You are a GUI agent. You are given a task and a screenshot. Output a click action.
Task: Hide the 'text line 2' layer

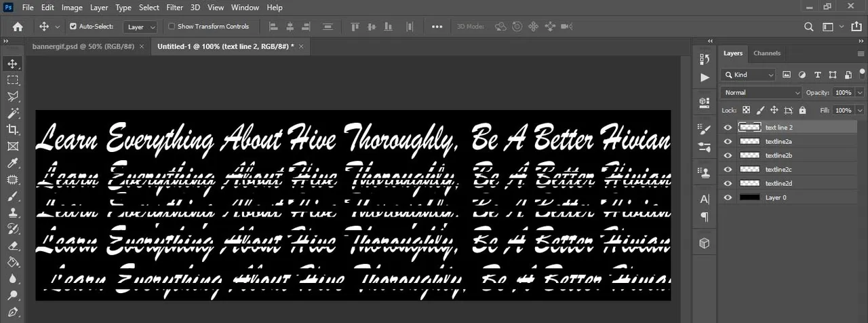point(728,127)
